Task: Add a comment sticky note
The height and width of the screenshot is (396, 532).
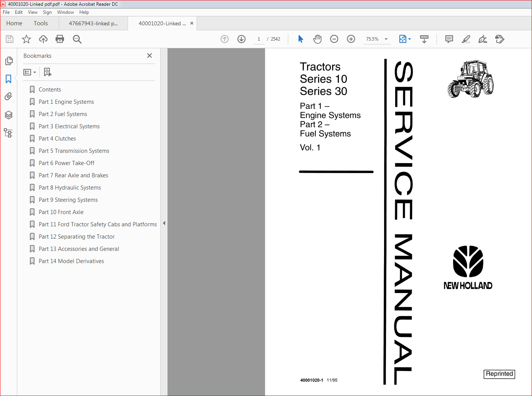Action: [449, 39]
